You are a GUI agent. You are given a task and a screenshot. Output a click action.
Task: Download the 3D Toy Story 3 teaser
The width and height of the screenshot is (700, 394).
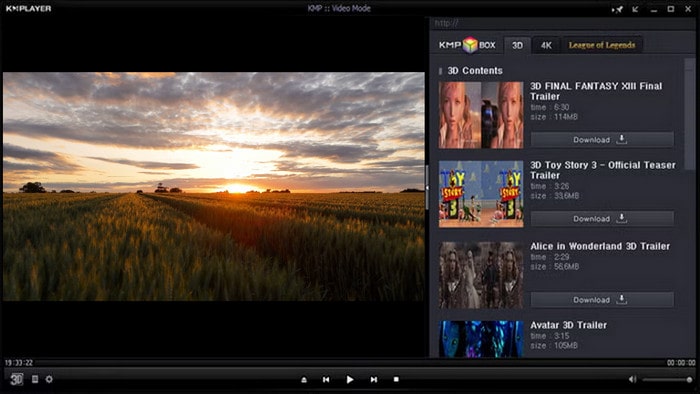(602, 219)
